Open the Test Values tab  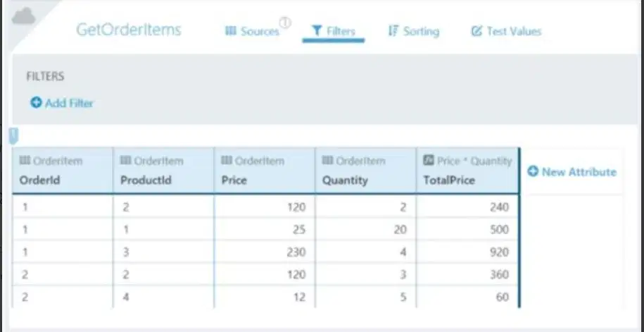[x=507, y=31]
